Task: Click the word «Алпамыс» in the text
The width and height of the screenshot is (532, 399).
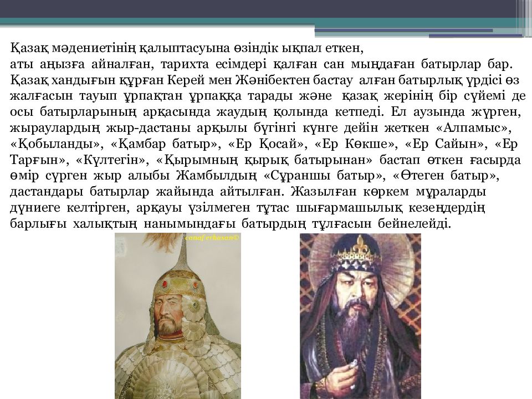Action: 473,128
